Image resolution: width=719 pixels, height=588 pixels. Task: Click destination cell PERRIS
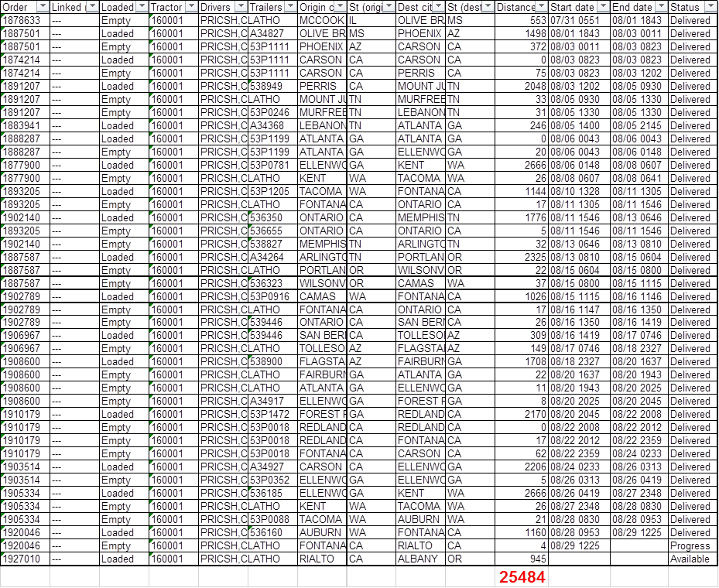point(420,73)
